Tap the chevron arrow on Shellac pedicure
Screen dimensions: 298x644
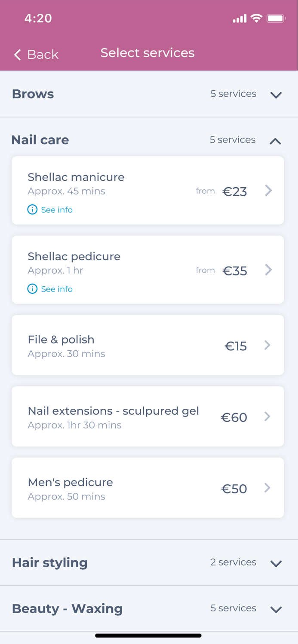268,270
